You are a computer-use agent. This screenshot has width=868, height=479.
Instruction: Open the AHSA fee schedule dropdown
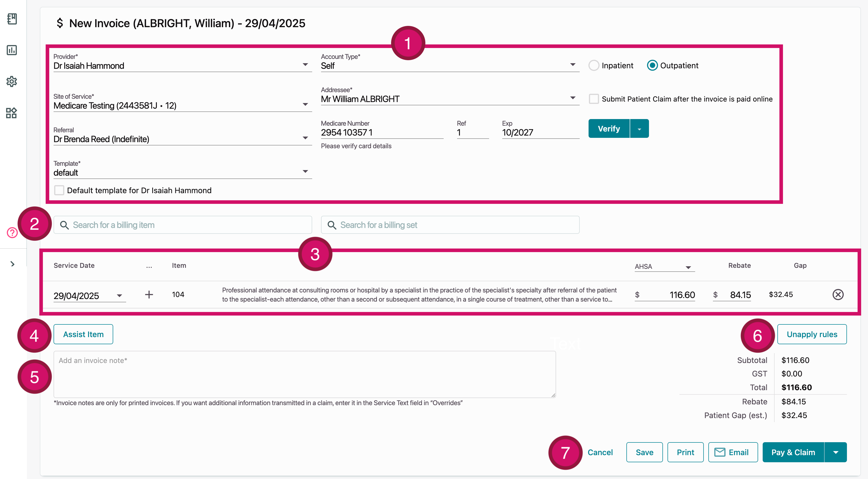pos(688,267)
